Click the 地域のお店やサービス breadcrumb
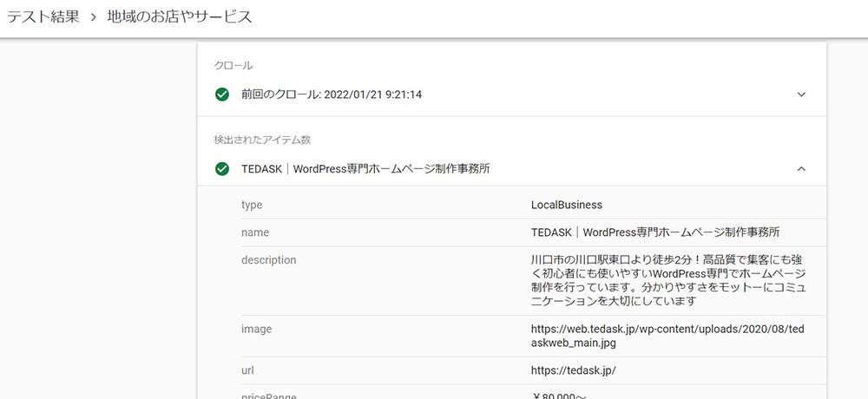 click(x=180, y=16)
